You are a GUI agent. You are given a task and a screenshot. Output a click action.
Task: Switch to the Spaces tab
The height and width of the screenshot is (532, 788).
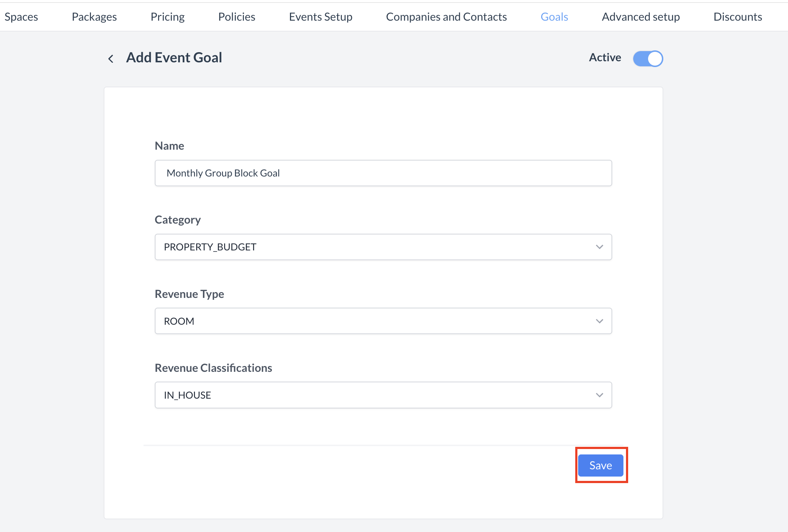(x=21, y=17)
